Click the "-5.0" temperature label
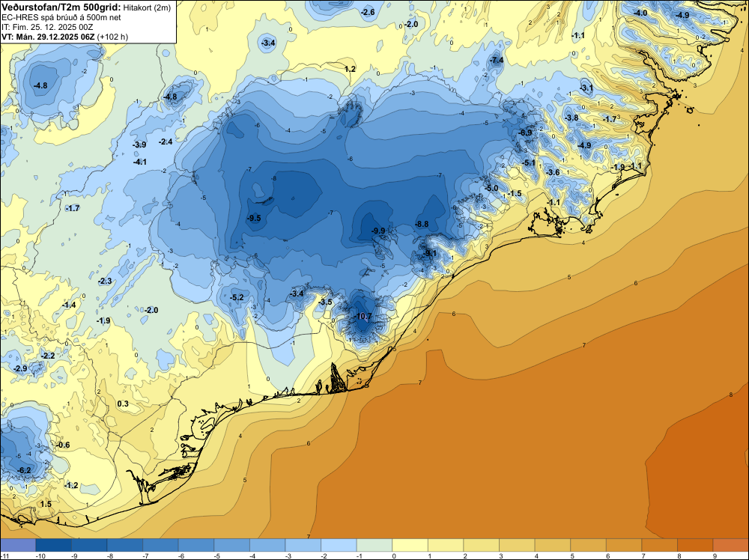This screenshot has height=560, width=749. [491, 189]
